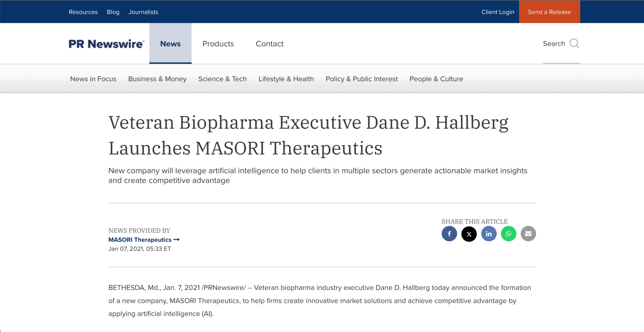The width and height of the screenshot is (644, 332).
Task: Click the Send a Release button
Action: tap(549, 12)
